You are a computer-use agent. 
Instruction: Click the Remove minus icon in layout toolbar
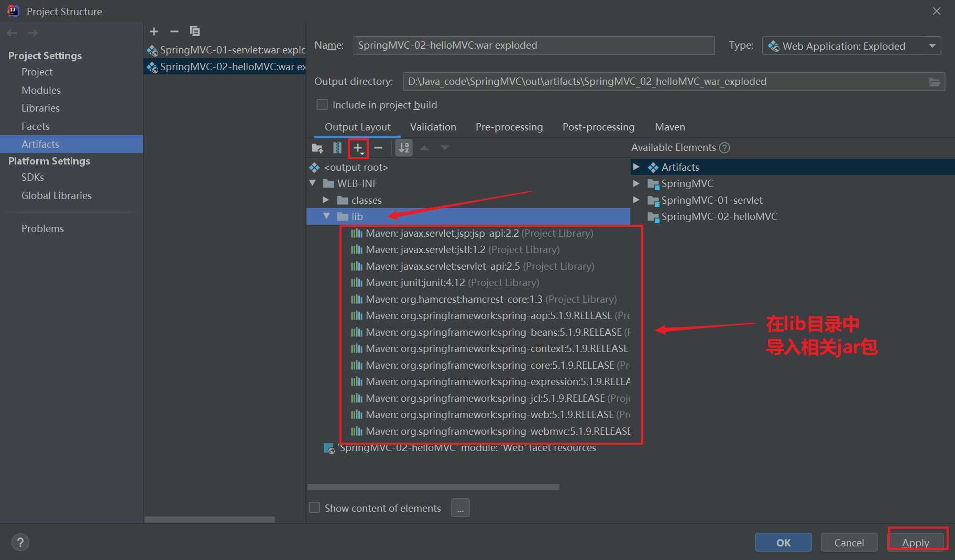pos(378,148)
